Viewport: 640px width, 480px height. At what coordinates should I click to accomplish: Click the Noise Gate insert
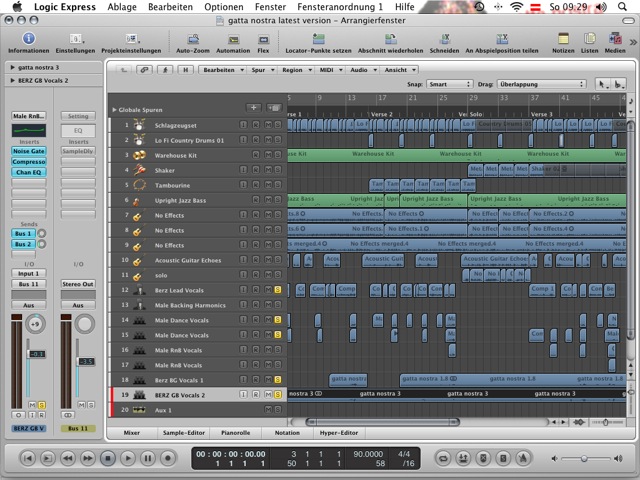[x=29, y=151]
